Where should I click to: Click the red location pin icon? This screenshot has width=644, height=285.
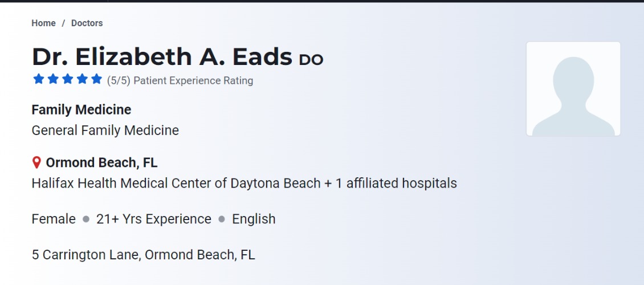pyautogui.click(x=36, y=163)
